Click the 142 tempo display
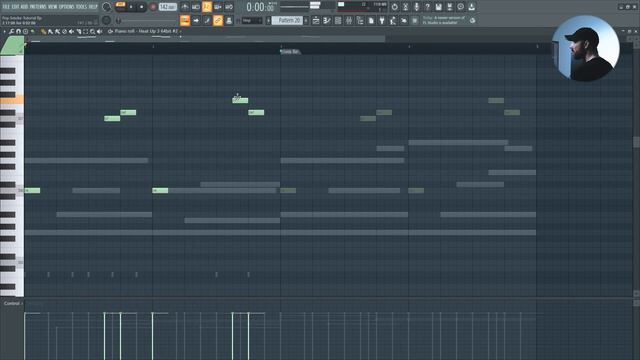The image size is (640, 360). pos(168,7)
